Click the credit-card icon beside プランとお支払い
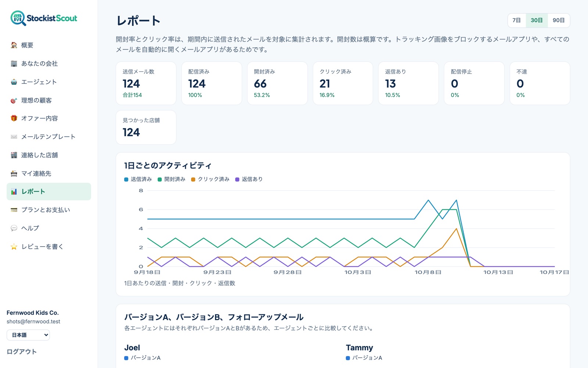 pos(14,210)
